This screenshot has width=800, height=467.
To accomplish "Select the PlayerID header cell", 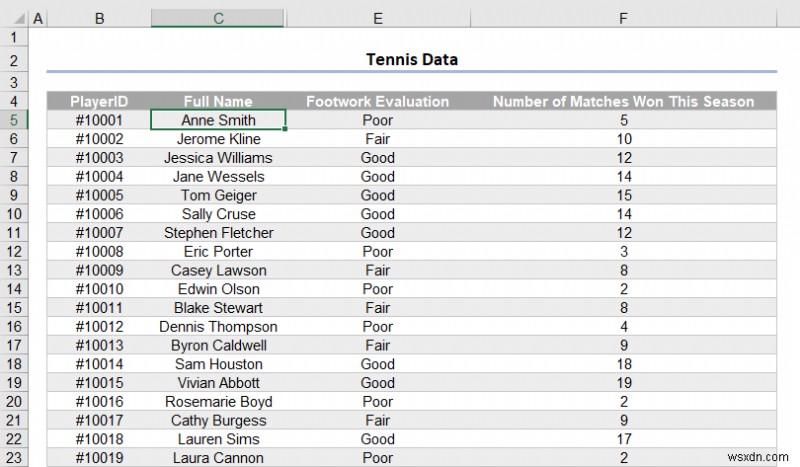I will (99, 101).
